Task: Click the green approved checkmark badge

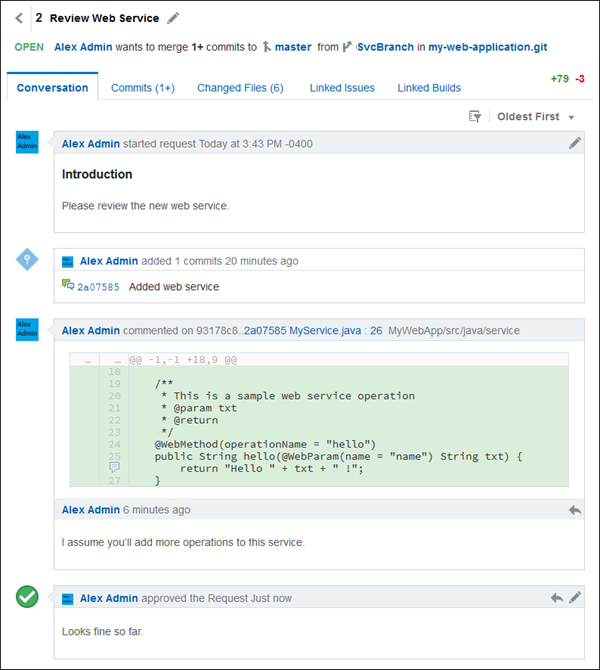Action: [28, 597]
